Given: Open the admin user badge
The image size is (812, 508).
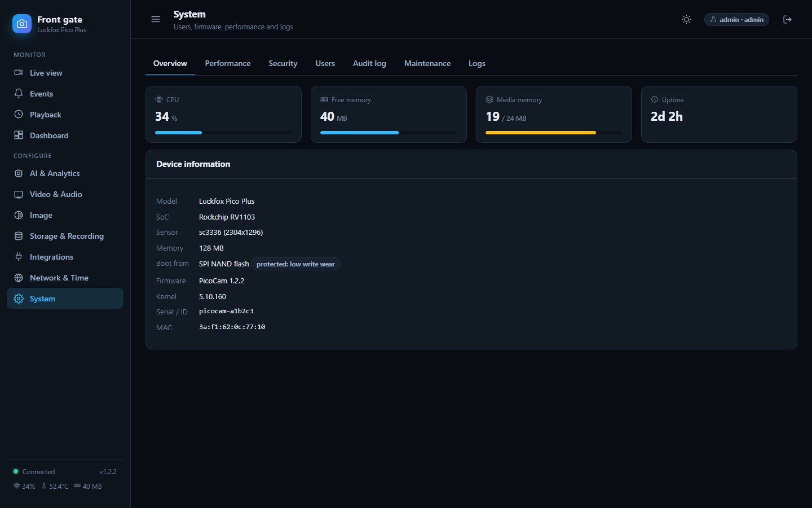Looking at the screenshot, I should pyautogui.click(x=736, y=20).
